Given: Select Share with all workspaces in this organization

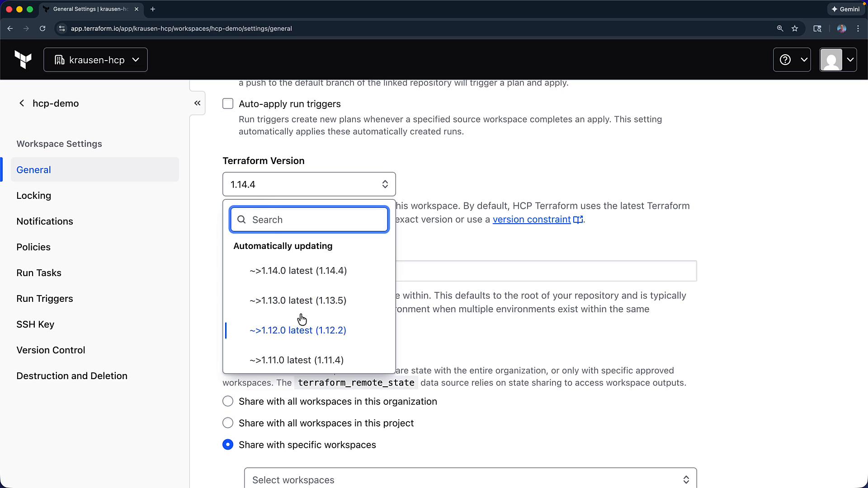Looking at the screenshot, I should [x=228, y=401].
